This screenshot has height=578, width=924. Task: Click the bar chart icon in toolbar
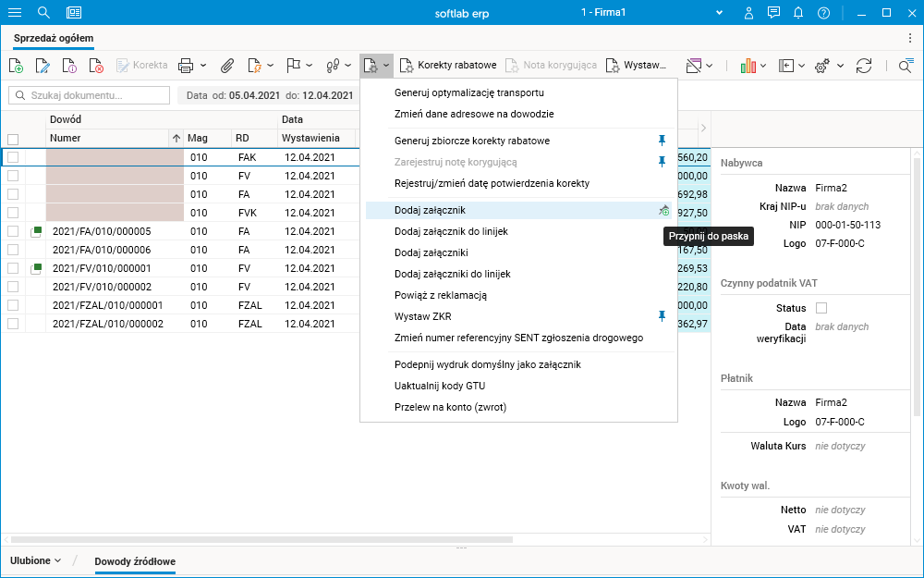pos(748,66)
